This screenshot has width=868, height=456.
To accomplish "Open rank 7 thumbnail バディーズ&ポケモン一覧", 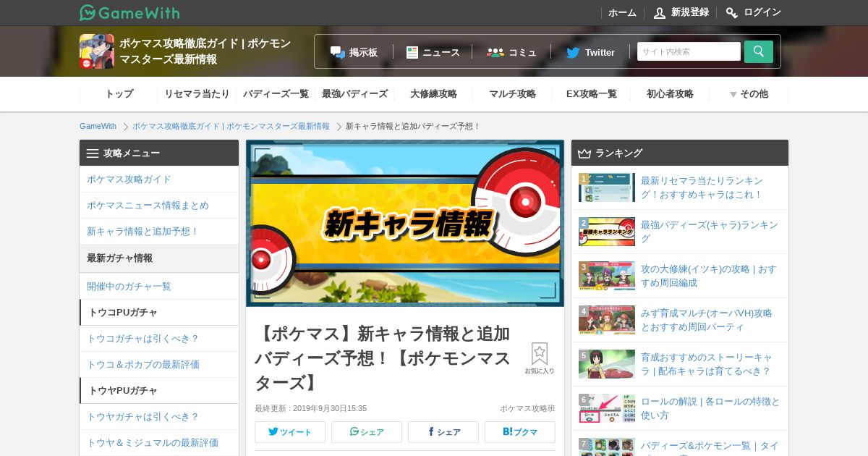I will click(x=607, y=447).
